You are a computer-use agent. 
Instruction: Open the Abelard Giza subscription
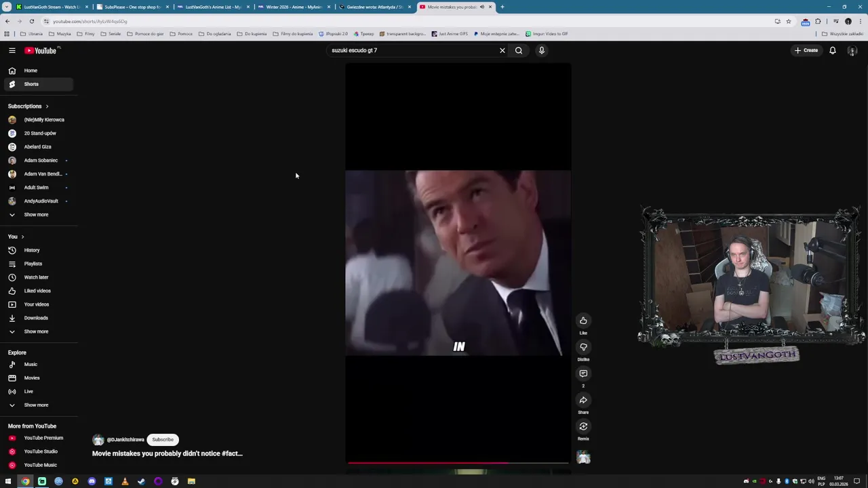click(x=39, y=146)
